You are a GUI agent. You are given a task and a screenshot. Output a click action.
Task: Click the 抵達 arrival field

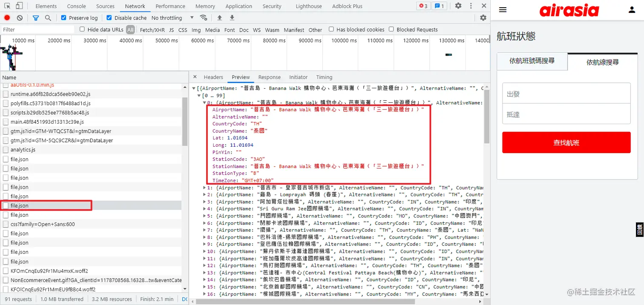(x=566, y=114)
